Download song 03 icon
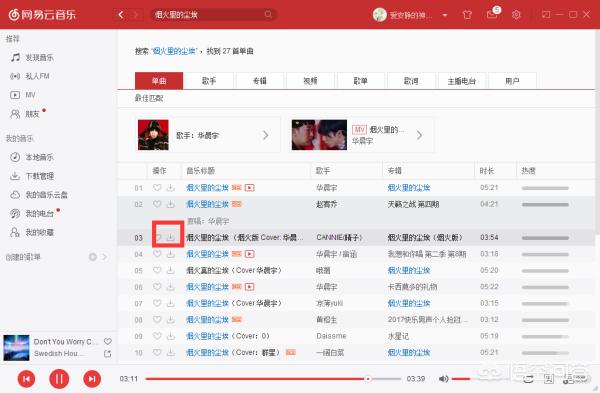Image resolution: width=600 pixels, height=393 pixels. coord(171,237)
